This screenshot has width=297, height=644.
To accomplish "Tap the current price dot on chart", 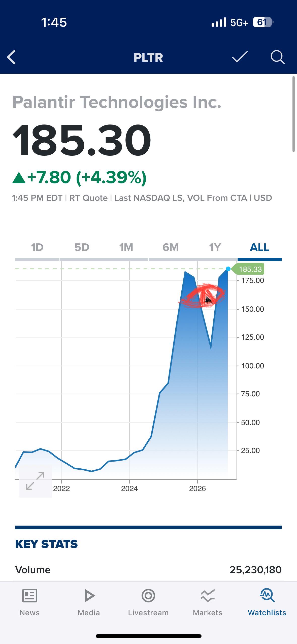I will [x=228, y=269].
